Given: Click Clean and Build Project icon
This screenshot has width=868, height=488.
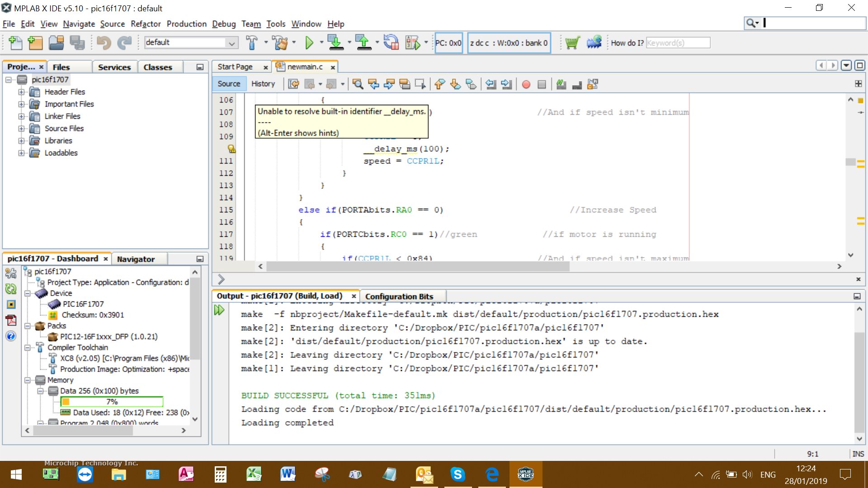Looking at the screenshot, I should (x=280, y=43).
